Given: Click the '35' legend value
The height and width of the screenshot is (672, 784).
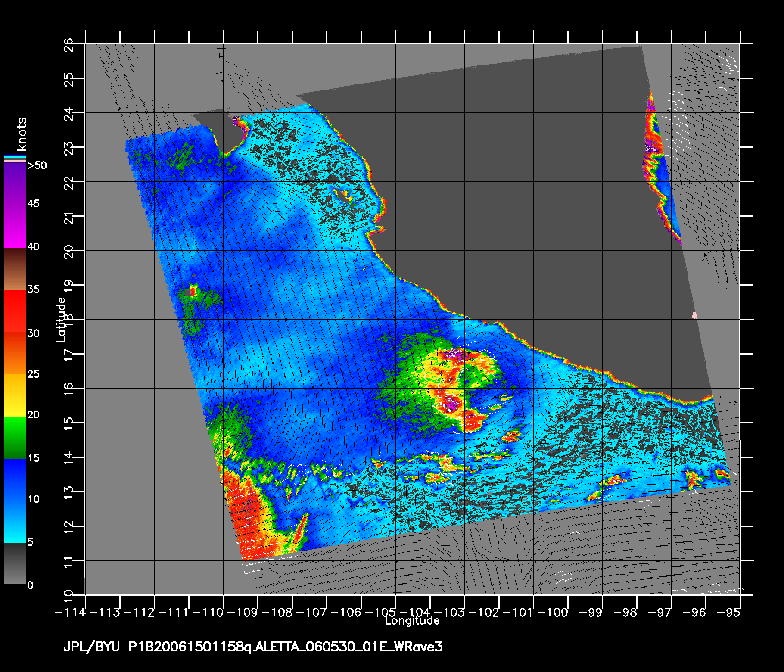Looking at the screenshot, I should pos(34,289).
